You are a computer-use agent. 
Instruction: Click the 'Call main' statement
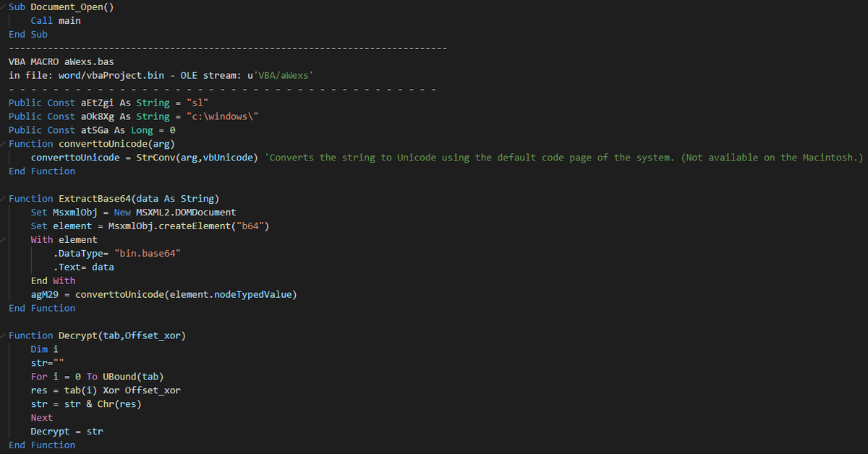click(56, 21)
